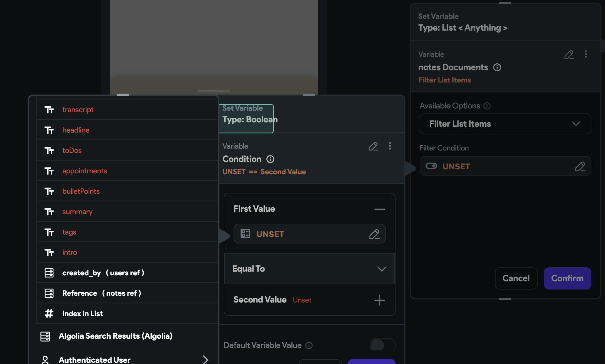Open the three-dot menu for notes Documents
Image resolution: width=605 pixels, height=364 pixels.
click(x=586, y=54)
